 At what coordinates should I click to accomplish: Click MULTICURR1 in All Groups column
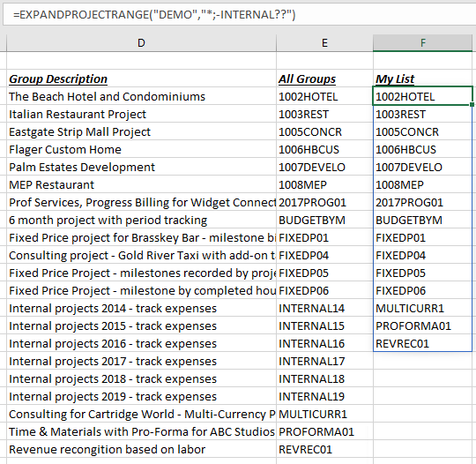tap(324, 414)
